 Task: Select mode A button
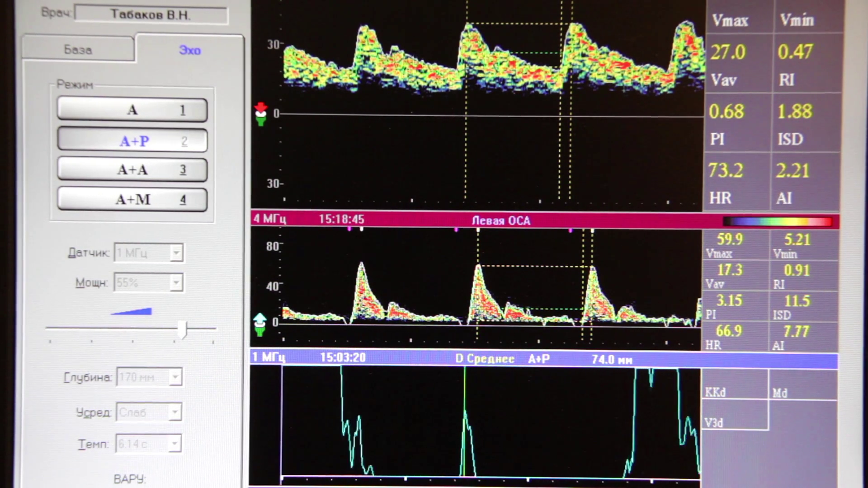pos(132,110)
